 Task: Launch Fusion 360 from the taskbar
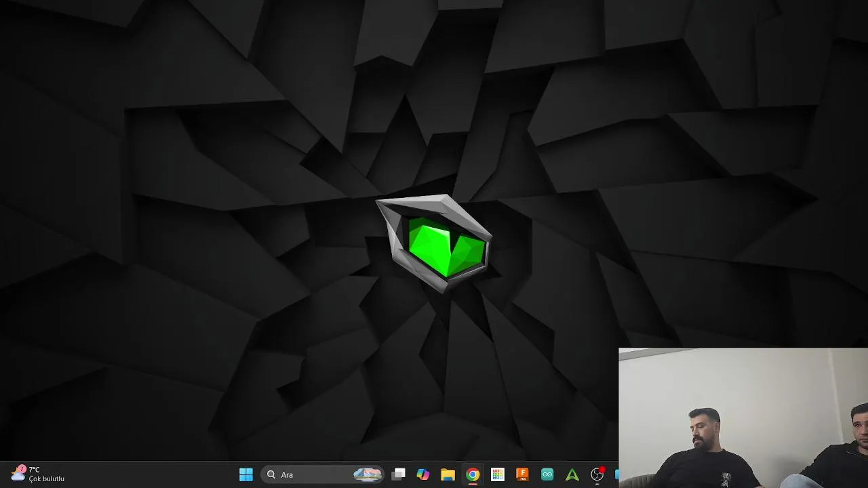pyautogui.click(x=522, y=474)
